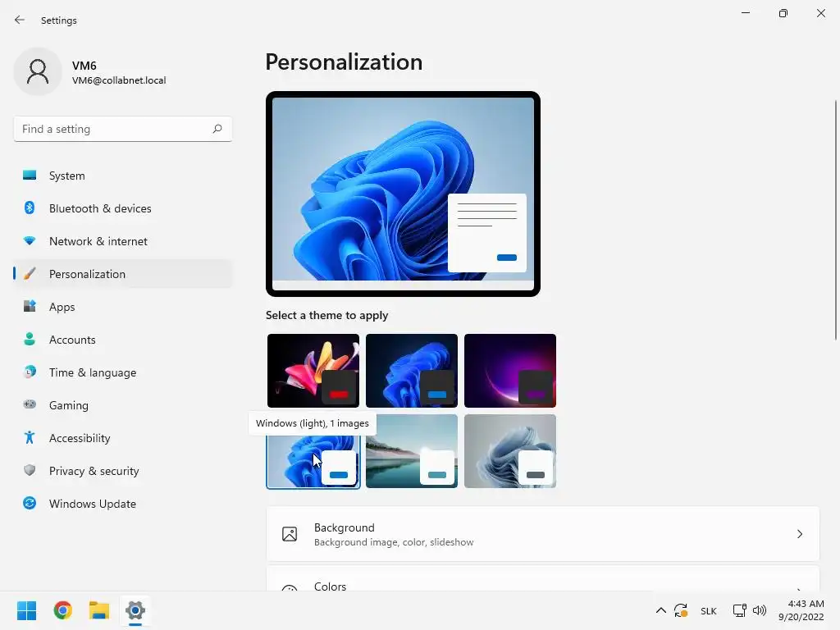Click the desktop theme preview image
Image resolution: width=840 pixels, height=630 pixels.
[x=403, y=194]
